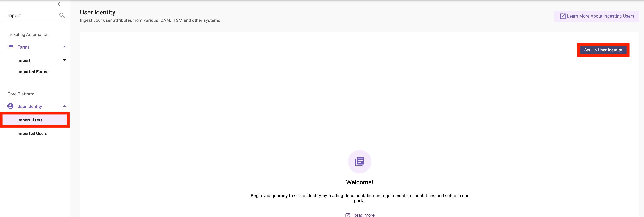
Task: Open the Imported Forms menu item
Action: click(33, 72)
